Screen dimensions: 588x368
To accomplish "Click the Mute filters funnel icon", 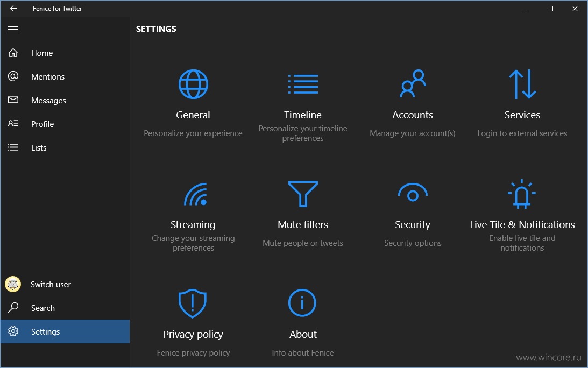I will (303, 194).
